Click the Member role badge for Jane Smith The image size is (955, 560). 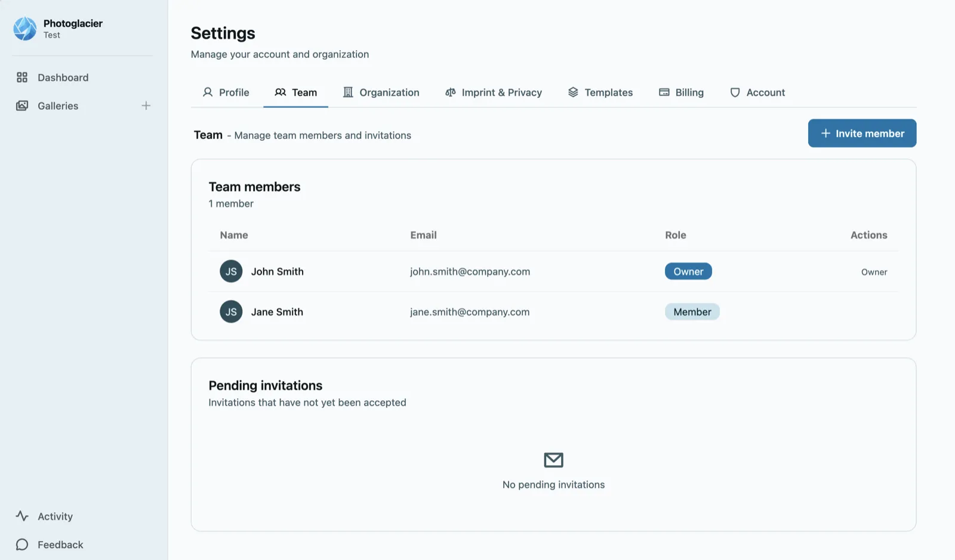[x=692, y=312]
